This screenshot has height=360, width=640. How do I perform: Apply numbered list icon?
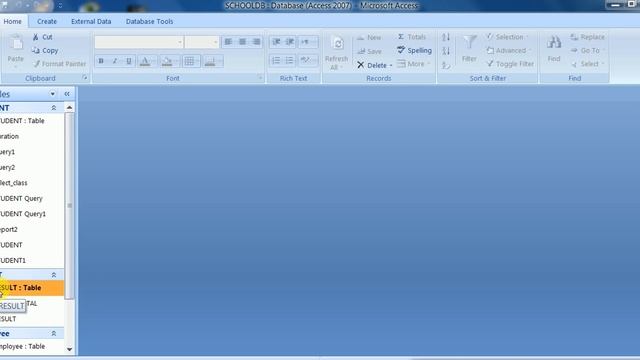[x=276, y=60]
